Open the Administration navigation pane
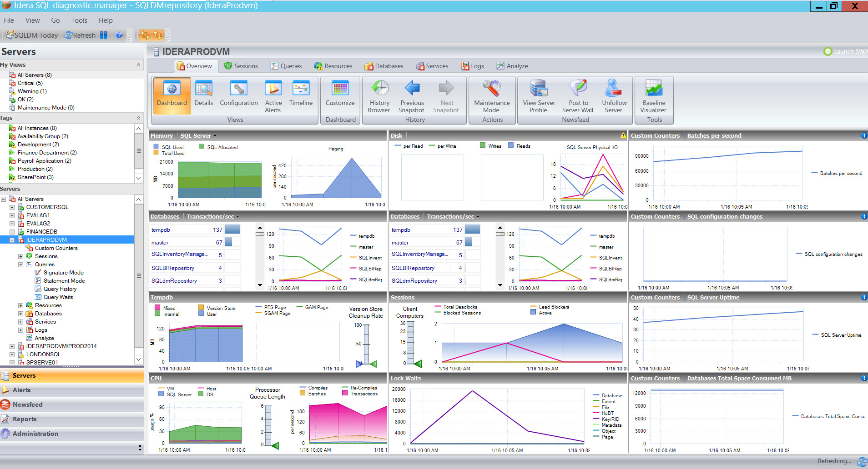Viewport: 868px width, 469px height. [72, 434]
